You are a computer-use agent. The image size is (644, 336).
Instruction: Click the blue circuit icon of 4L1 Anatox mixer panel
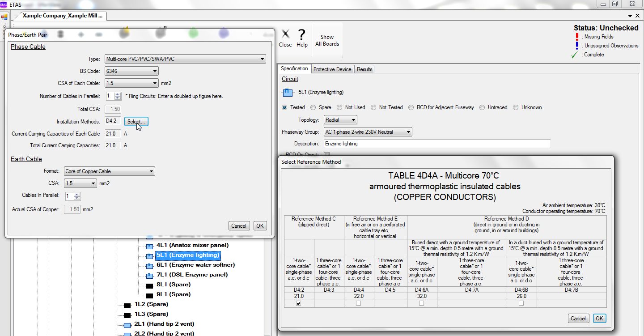point(150,246)
